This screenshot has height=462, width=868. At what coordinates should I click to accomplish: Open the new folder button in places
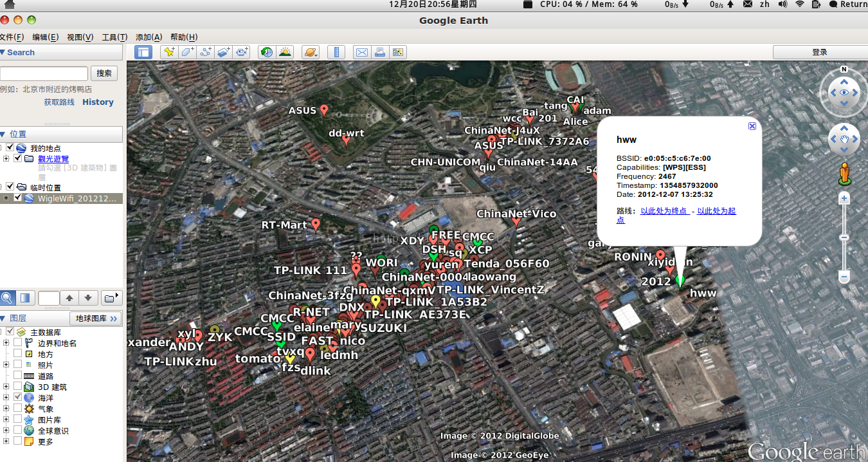(x=112, y=298)
